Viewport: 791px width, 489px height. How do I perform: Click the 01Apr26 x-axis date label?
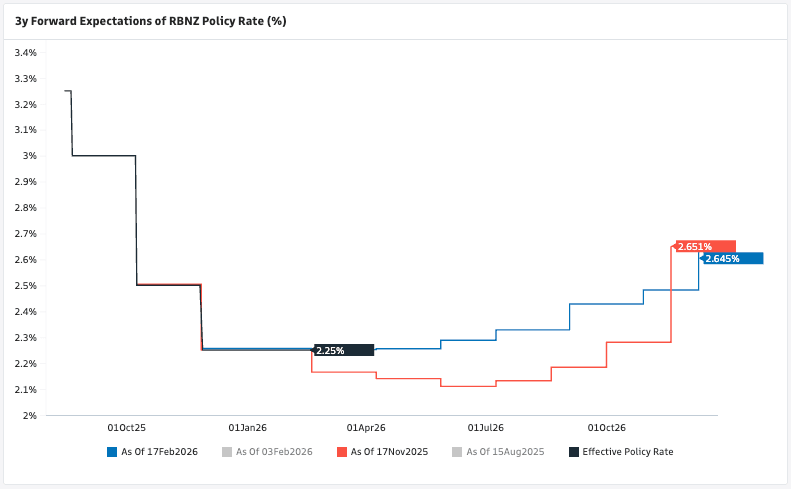point(365,426)
